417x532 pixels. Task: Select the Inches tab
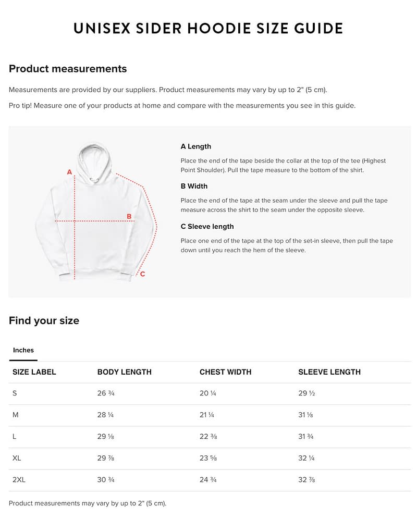coord(23,350)
